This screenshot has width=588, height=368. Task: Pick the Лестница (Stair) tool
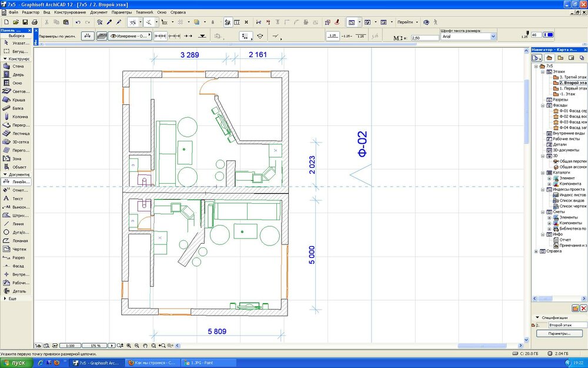pyautogui.click(x=19, y=134)
